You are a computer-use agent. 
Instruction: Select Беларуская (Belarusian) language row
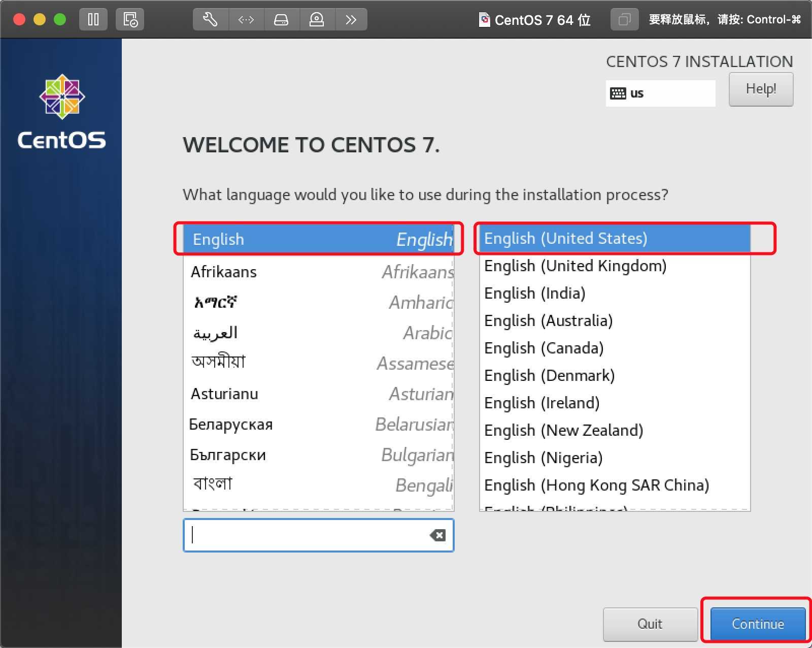pos(319,424)
